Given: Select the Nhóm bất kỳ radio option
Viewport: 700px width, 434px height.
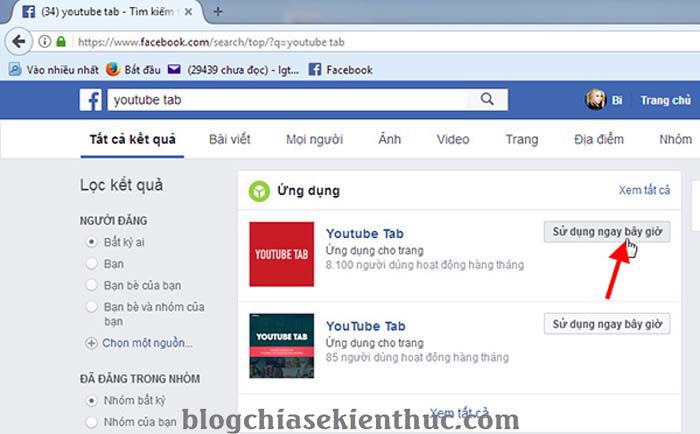Looking at the screenshot, I should [x=91, y=401].
